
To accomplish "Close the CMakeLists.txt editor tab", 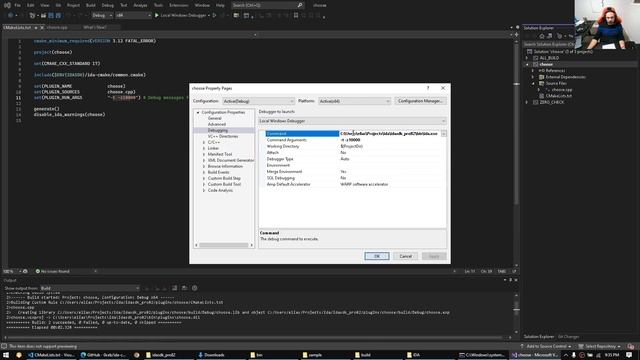I will (x=42, y=27).
